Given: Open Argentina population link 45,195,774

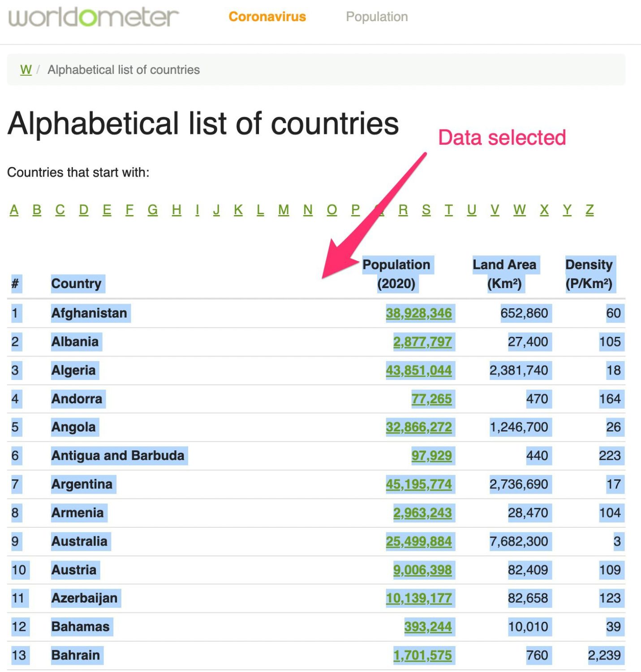Looking at the screenshot, I should 419,484.
